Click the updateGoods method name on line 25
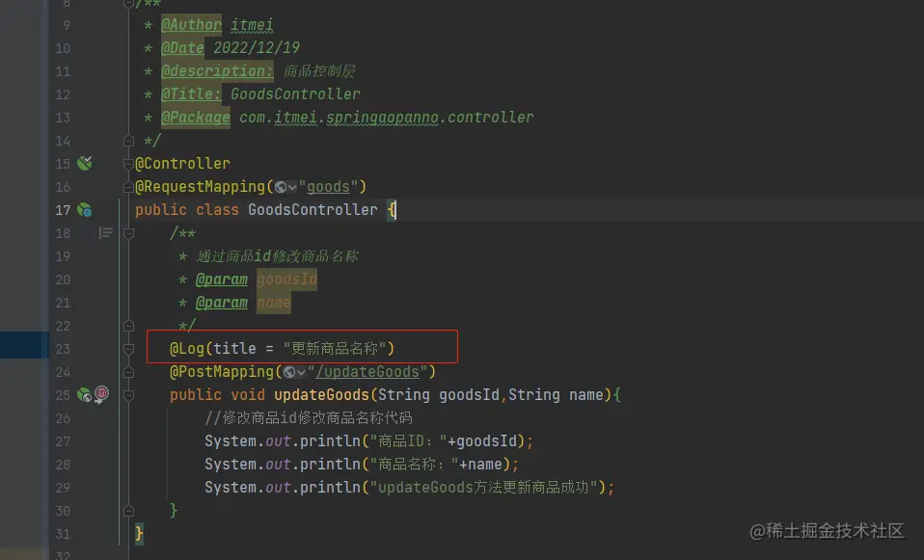This screenshot has width=924, height=560. pyautogui.click(x=321, y=394)
